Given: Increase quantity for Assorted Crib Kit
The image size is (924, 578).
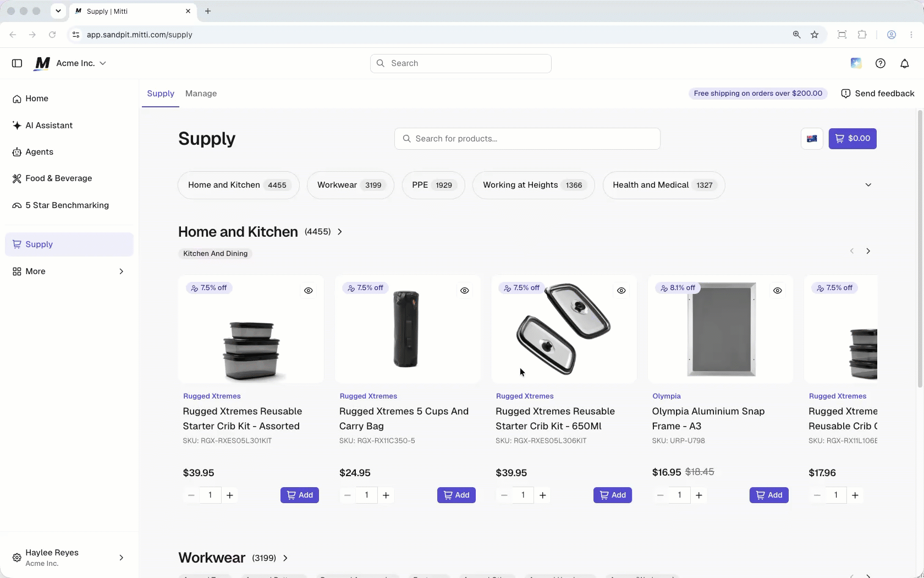Looking at the screenshot, I should click(230, 495).
